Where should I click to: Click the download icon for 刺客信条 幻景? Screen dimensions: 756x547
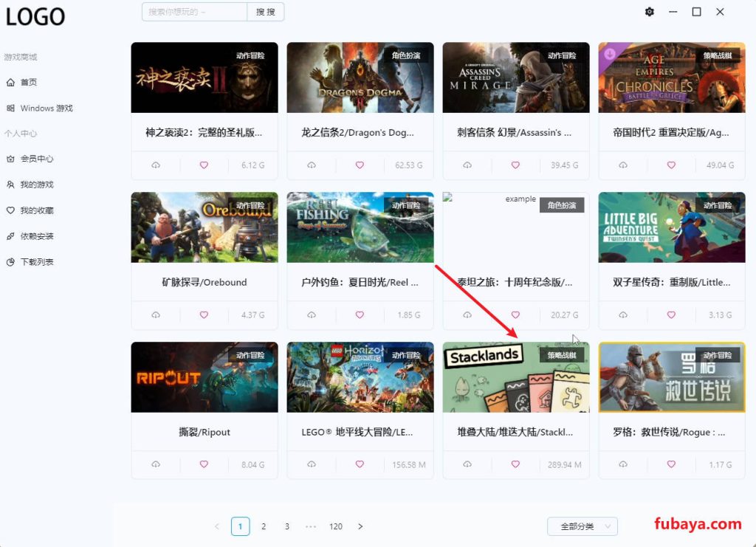click(x=467, y=165)
